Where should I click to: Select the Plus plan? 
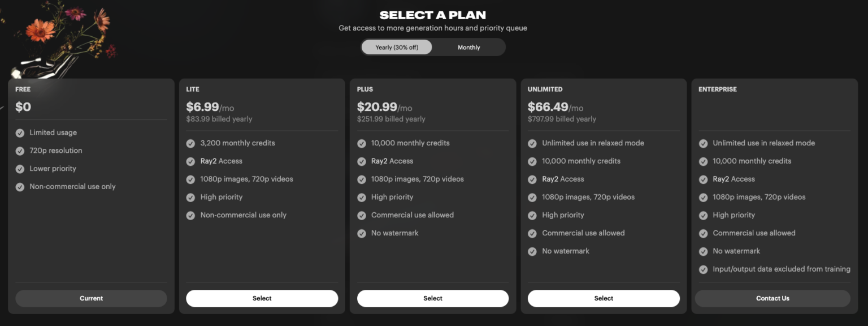pos(433,298)
